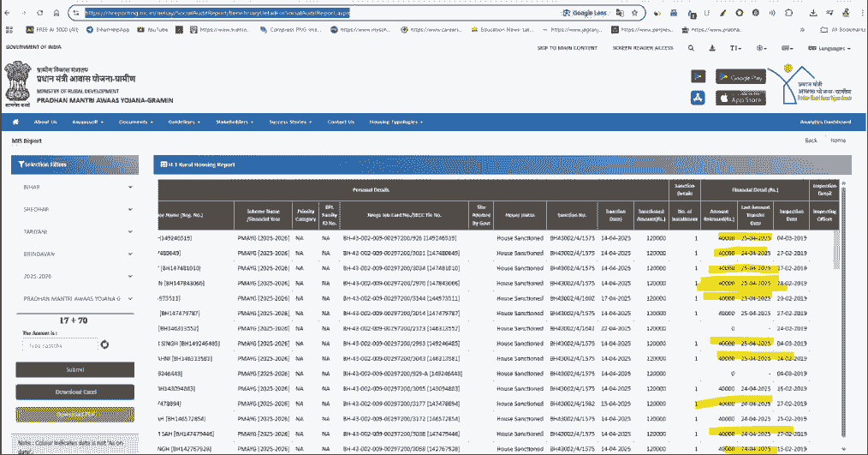Expand the BIHAR state dropdown
Screen dimensions: 868x455
[x=75, y=187]
